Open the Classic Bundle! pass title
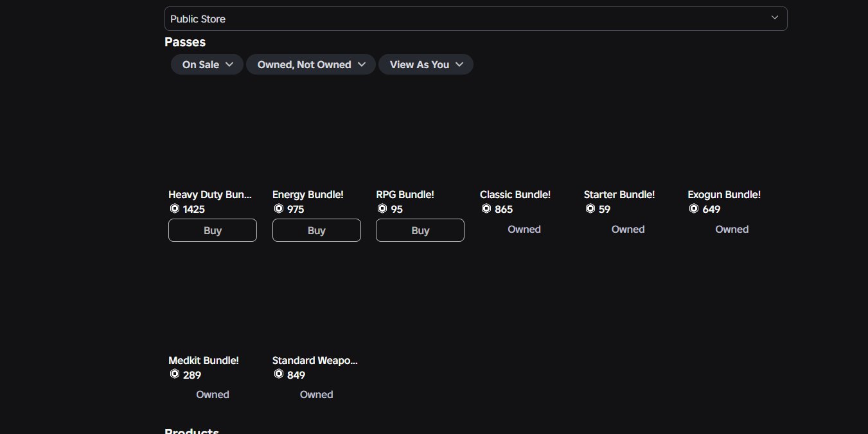The width and height of the screenshot is (868, 434). pos(515,194)
